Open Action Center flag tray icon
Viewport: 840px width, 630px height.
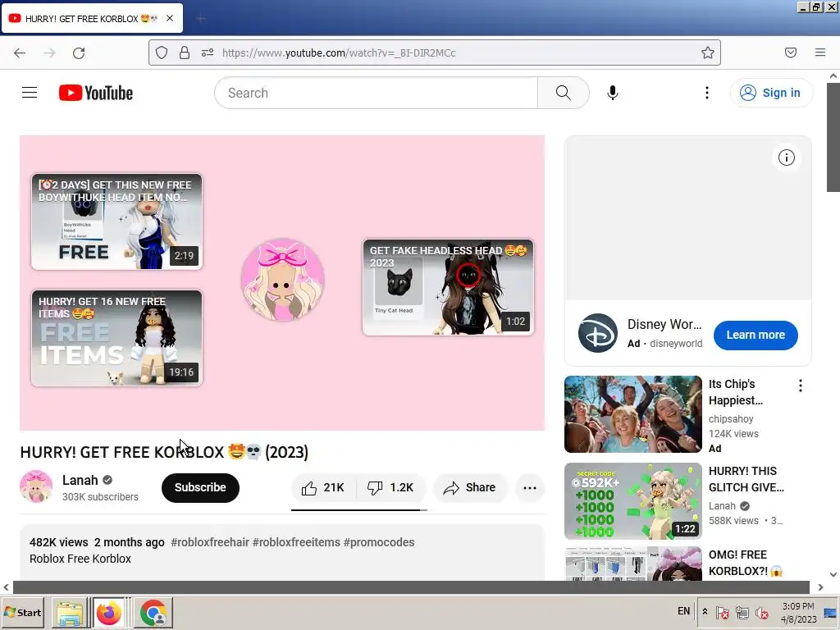tap(722, 612)
